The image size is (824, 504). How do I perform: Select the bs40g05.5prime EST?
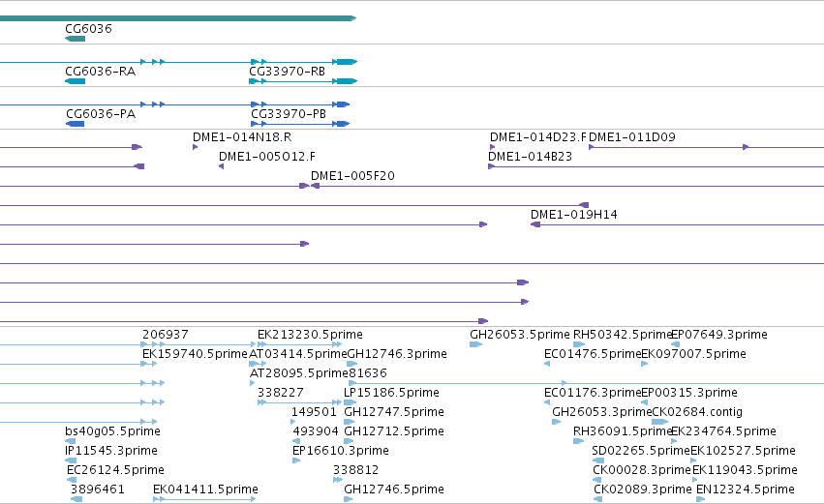point(112,431)
